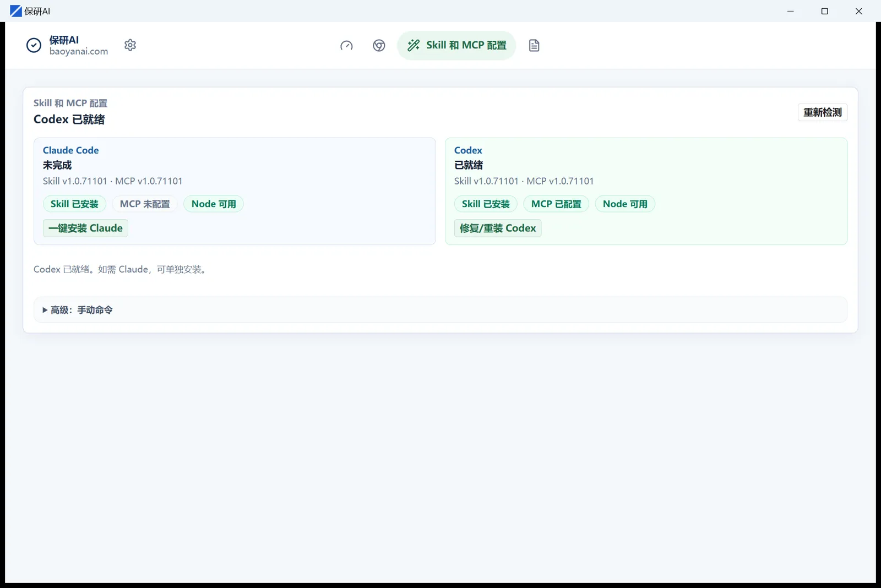
Task: Click the MCP 已配置 badge
Action: tap(556, 204)
